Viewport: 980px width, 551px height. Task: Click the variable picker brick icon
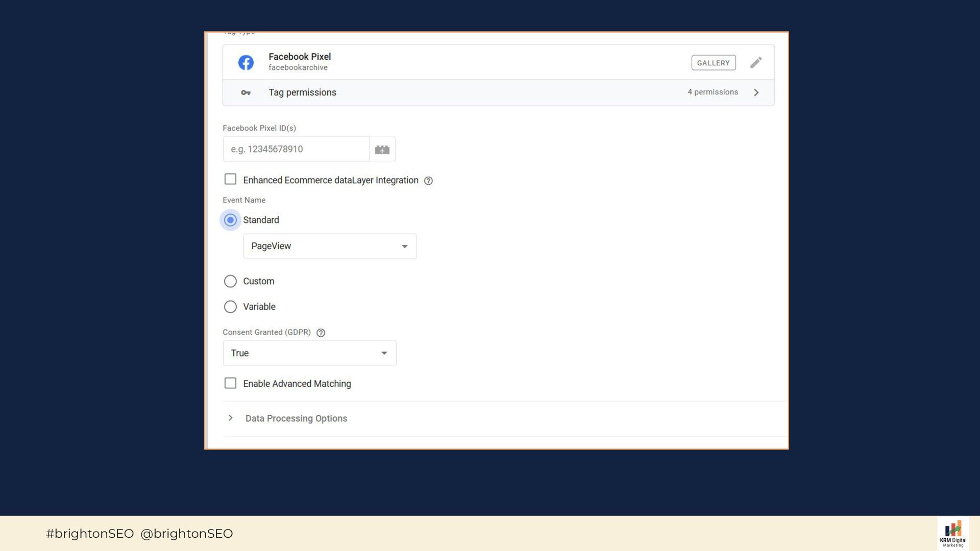382,149
